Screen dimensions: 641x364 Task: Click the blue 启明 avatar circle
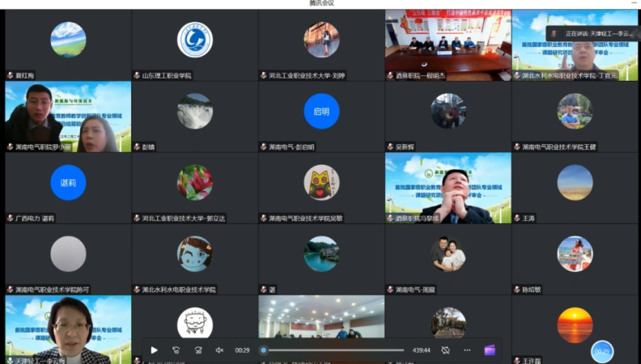(321, 111)
